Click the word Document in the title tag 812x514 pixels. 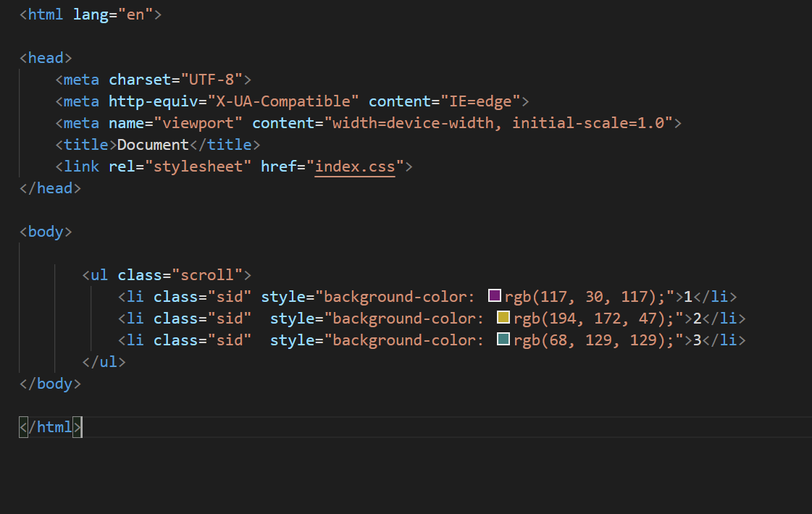pyautogui.click(x=153, y=145)
